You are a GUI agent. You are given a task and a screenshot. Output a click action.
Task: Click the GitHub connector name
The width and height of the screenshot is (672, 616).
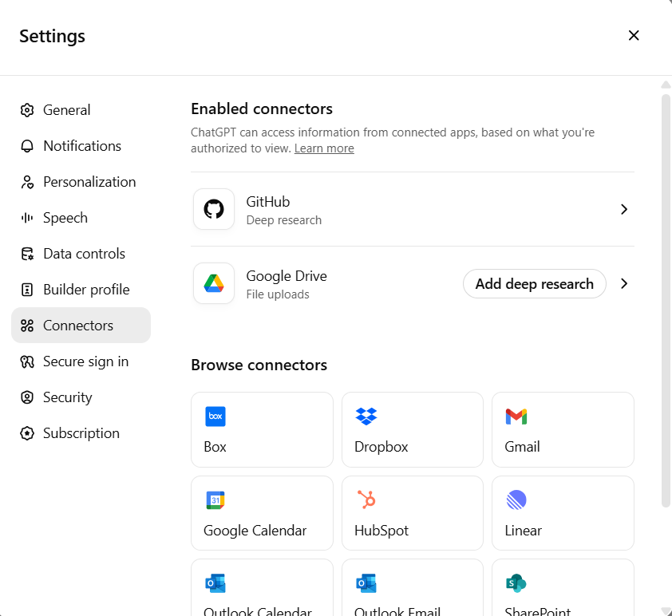click(268, 202)
